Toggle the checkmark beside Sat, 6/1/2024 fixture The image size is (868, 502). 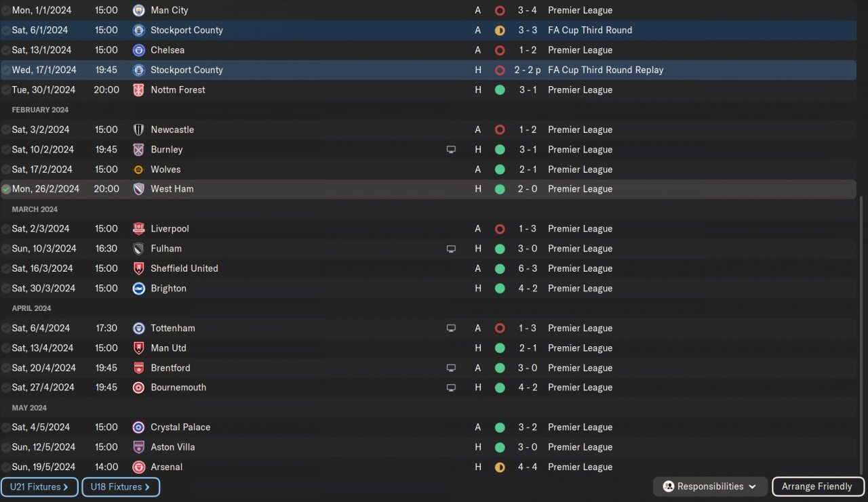coord(6,30)
